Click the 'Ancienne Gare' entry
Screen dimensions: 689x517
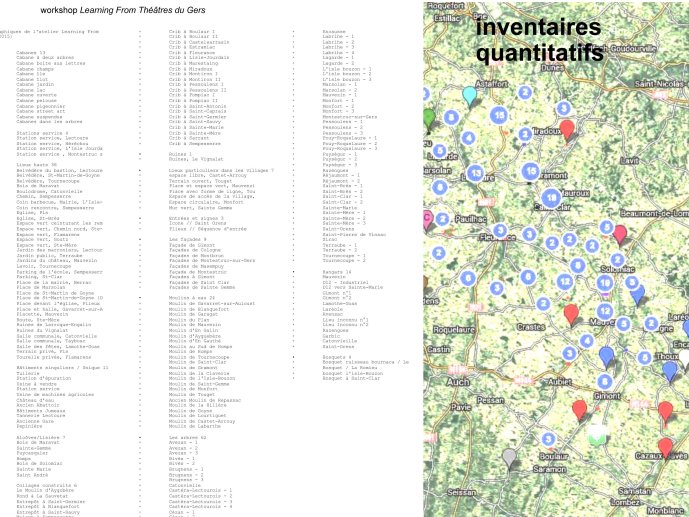coord(35,421)
